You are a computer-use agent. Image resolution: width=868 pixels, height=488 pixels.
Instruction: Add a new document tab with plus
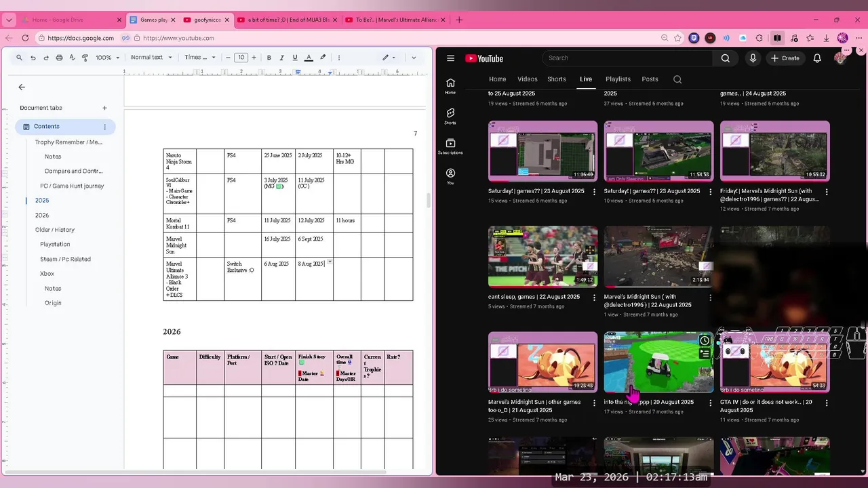click(x=104, y=108)
